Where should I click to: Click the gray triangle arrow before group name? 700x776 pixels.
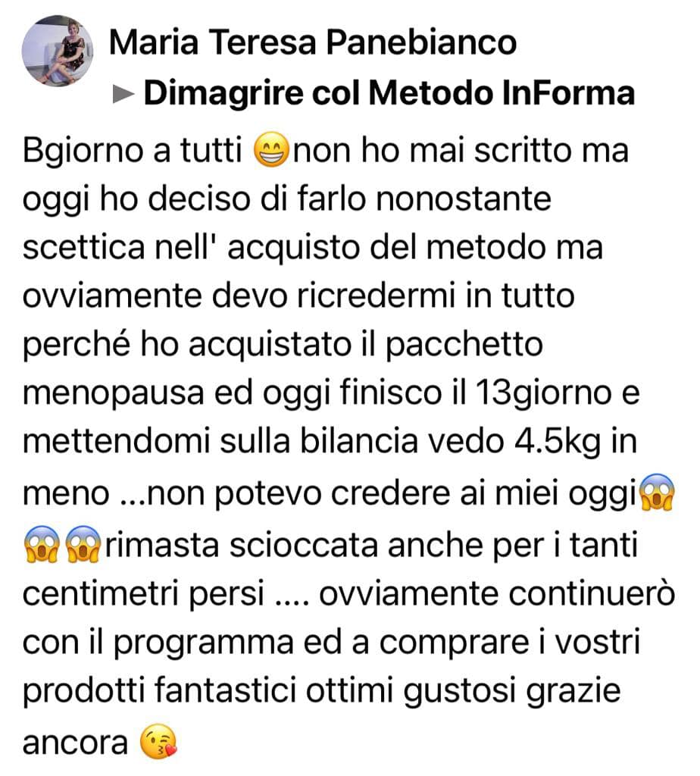[x=123, y=93]
